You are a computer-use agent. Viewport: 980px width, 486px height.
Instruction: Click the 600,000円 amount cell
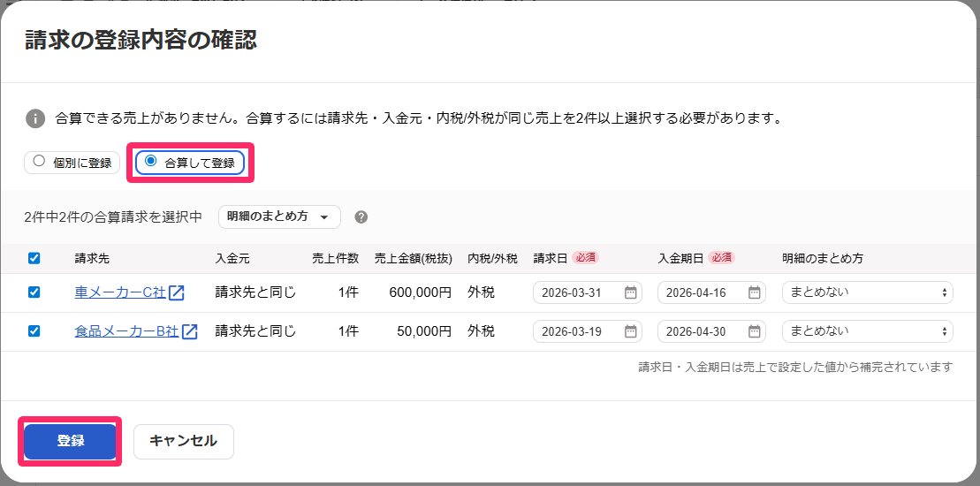point(420,292)
